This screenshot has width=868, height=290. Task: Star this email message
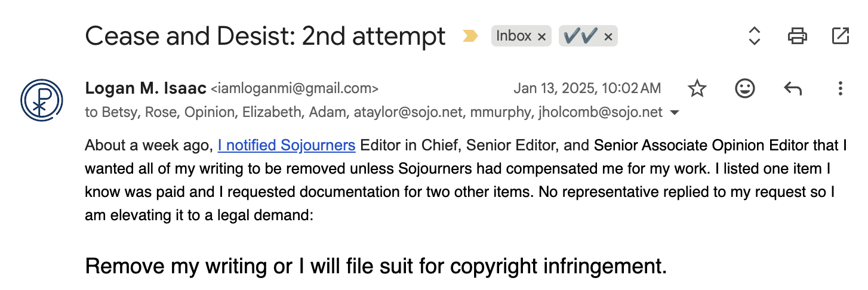click(697, 89)
